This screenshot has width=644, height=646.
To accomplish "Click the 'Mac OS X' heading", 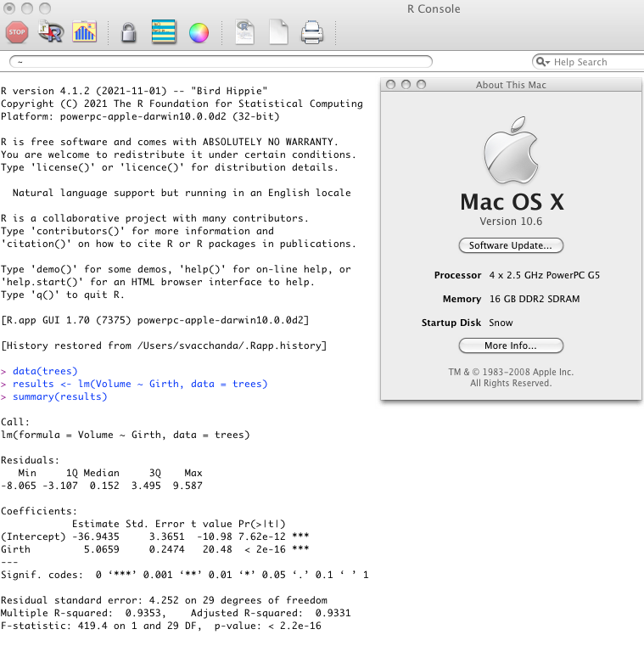I will click(x=512, y=202).
